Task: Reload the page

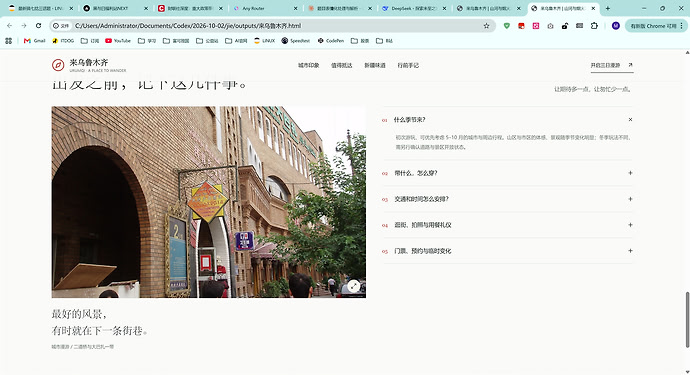Action: [x=38, y=26]
